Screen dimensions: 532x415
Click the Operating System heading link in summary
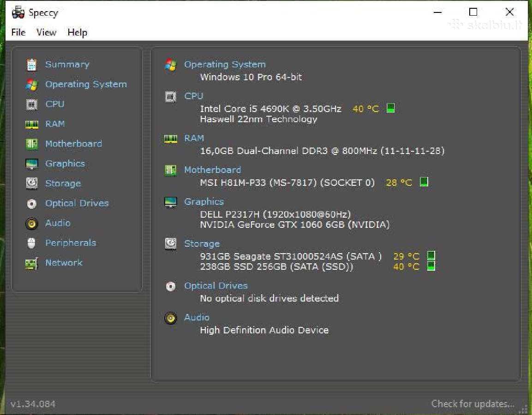(225, 65)
